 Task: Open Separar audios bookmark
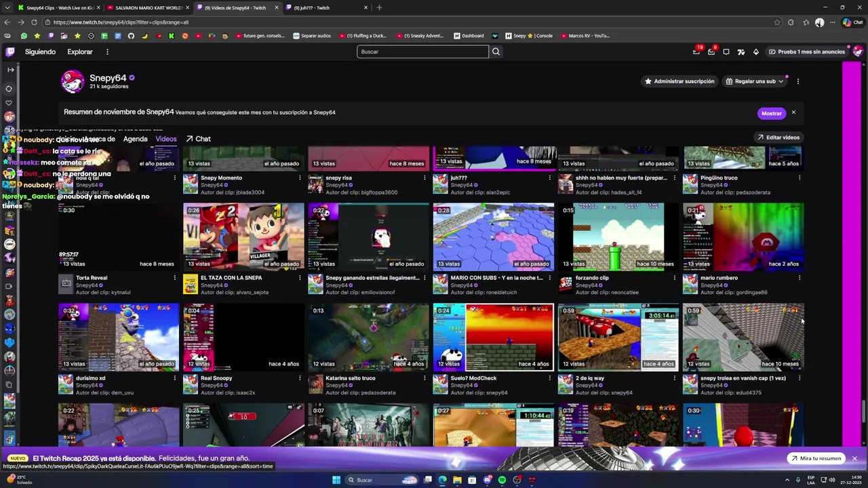(312, 36)
